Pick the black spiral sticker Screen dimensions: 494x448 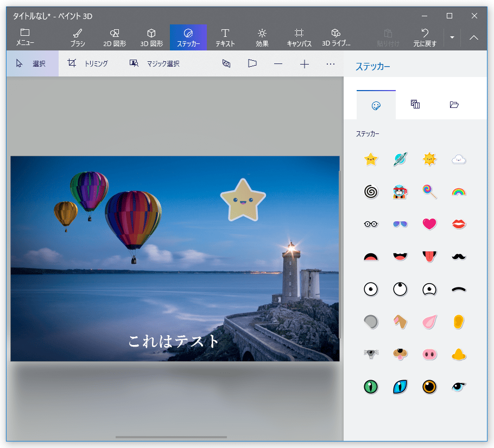(x=371, y=192)
